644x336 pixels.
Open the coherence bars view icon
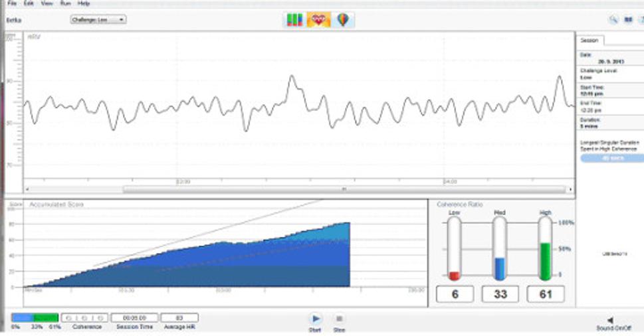294,20
